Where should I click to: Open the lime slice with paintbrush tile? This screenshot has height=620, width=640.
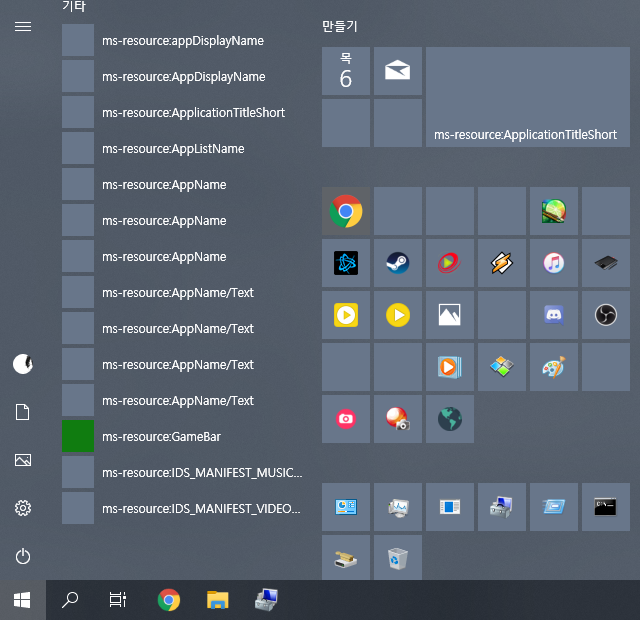pos(553,211)
